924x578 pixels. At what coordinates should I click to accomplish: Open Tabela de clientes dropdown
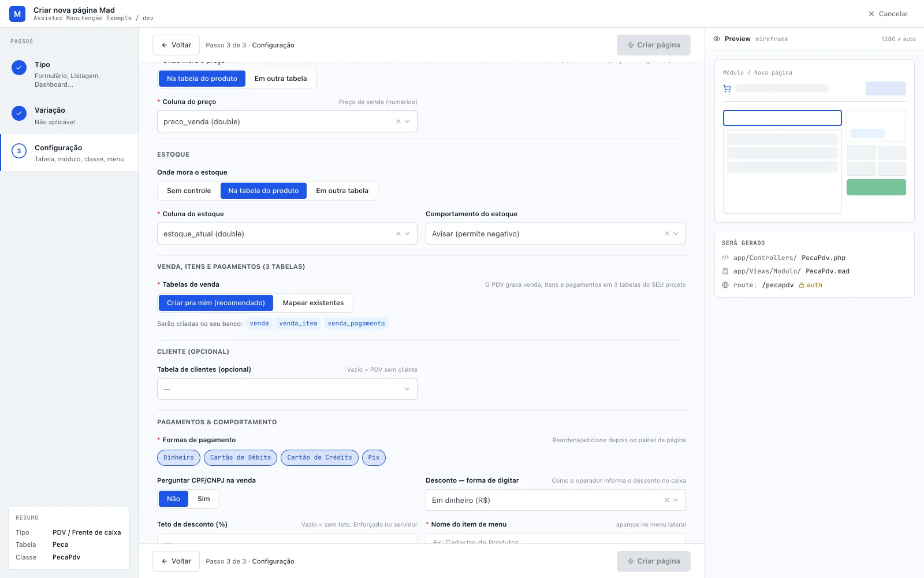coord(287,389)
